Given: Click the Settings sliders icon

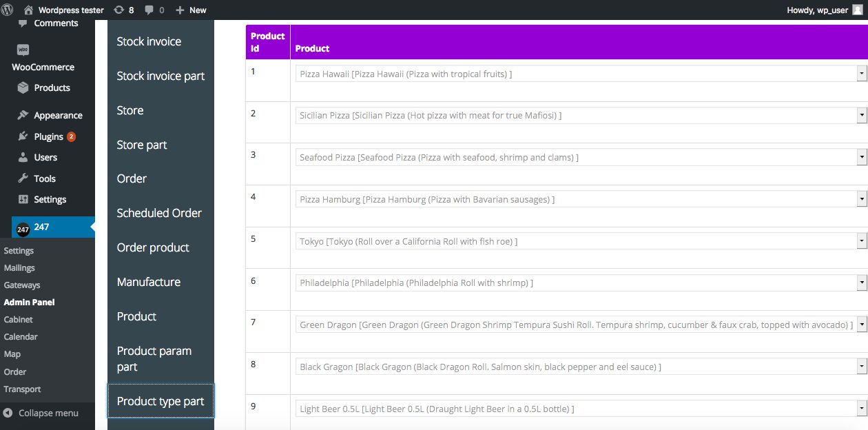Looking at the screenshot, I should [23, 199].
